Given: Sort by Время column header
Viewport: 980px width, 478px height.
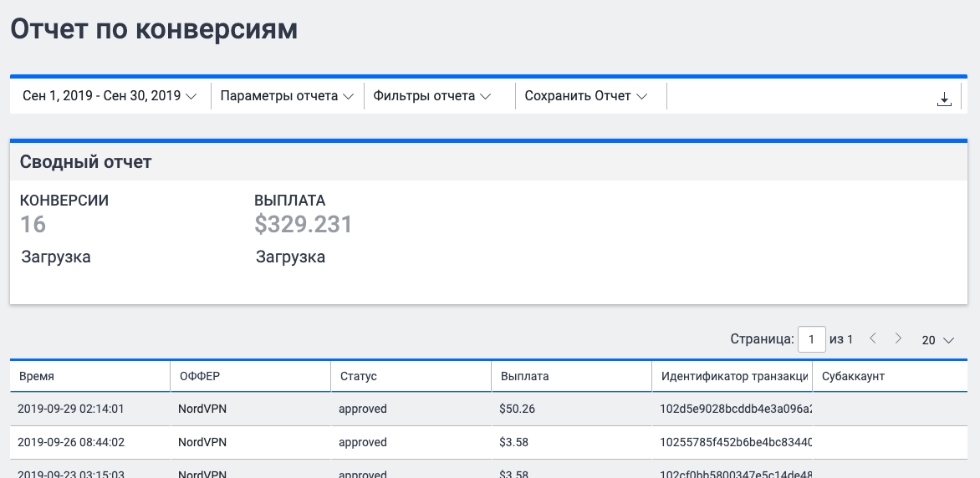Looking at the screenshot, I should click(x=36, y=376).
